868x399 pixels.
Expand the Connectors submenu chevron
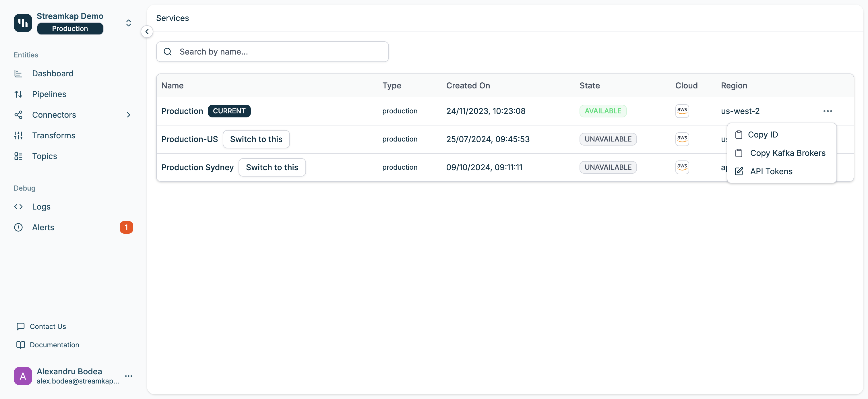click(x=128, y=115)
